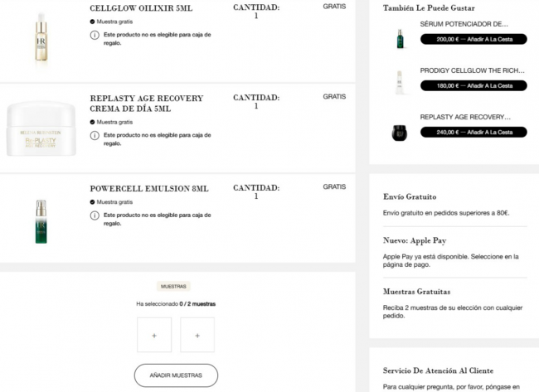539x392 pixels.
Task: Add sample in first empty plus slot
Action: coord(154,335)
